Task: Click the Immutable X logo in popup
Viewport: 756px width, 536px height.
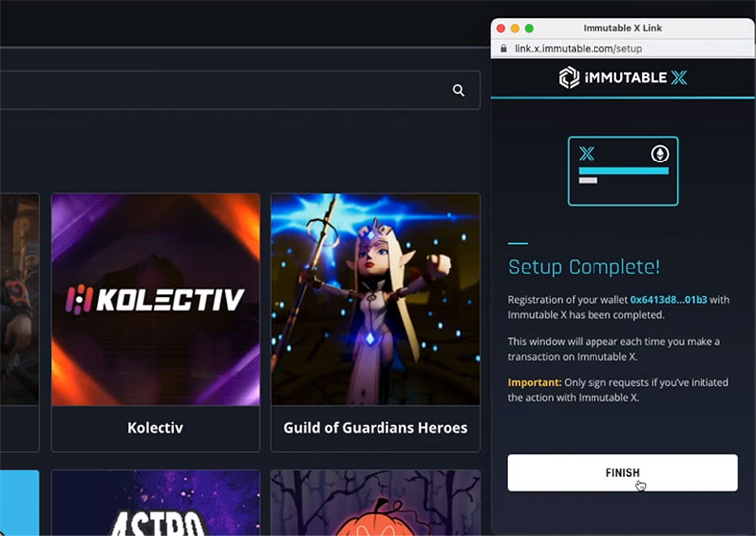Action: (x=622, y=78)
